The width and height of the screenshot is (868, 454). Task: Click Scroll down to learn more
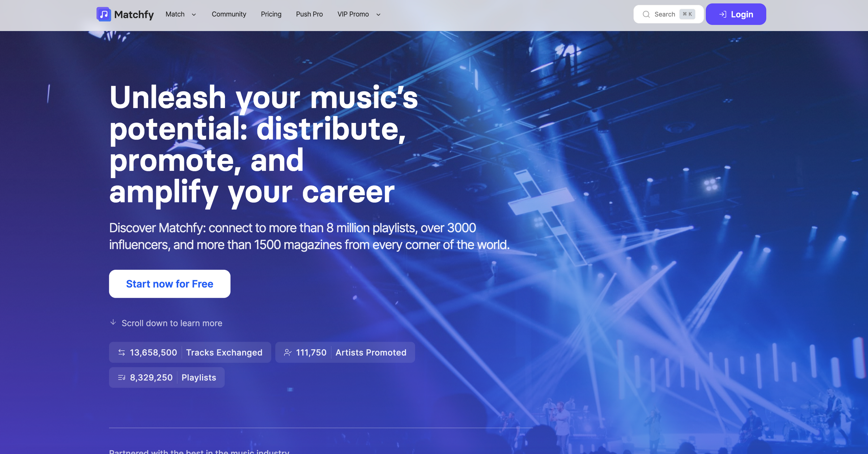pos(172,323)
